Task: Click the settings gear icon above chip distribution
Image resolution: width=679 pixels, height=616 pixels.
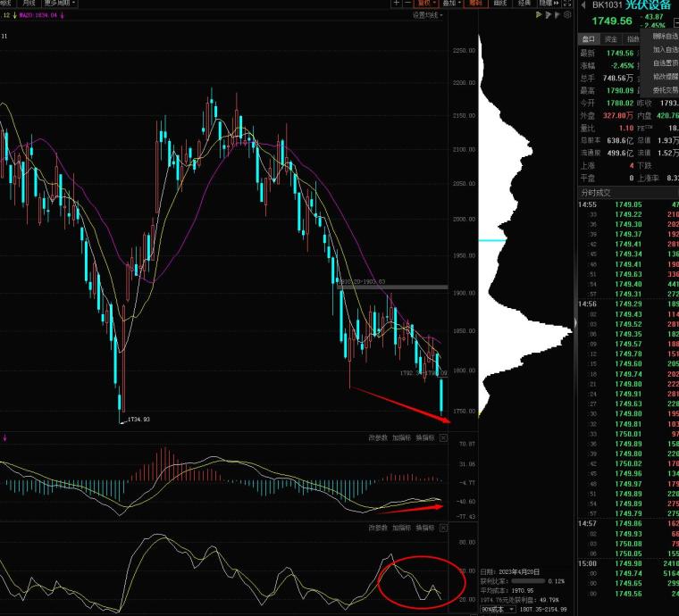Action: click(567, 15)
